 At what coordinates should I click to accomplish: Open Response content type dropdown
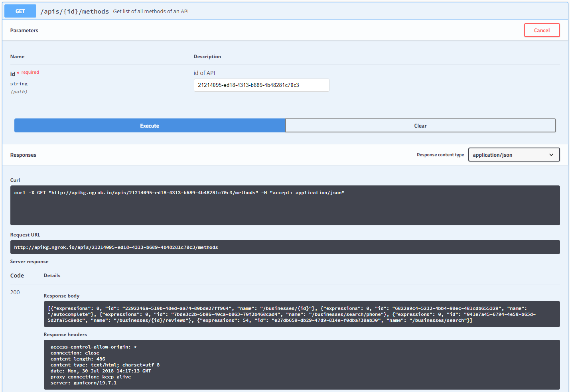514,155
